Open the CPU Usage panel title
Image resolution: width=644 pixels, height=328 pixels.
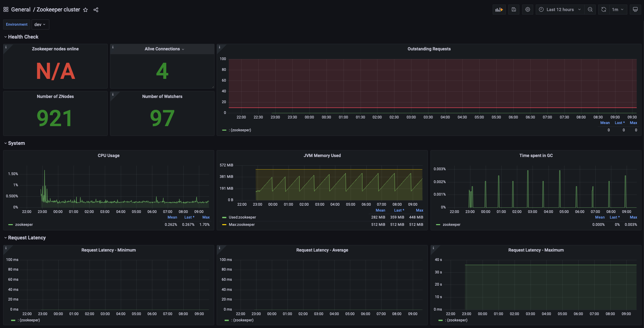tap(109, 156)
